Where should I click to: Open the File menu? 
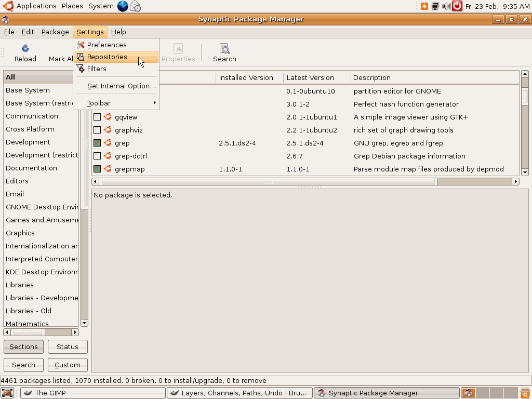(x=9, y=32)
